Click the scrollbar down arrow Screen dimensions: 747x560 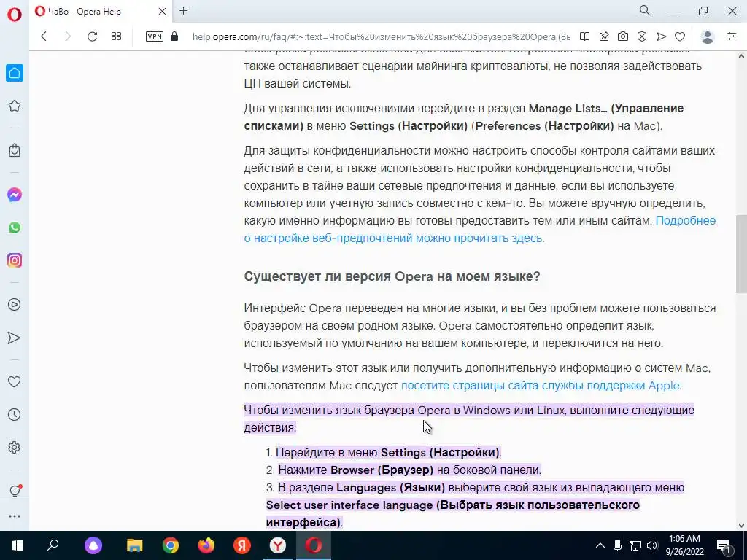click(x=741, y=526)
